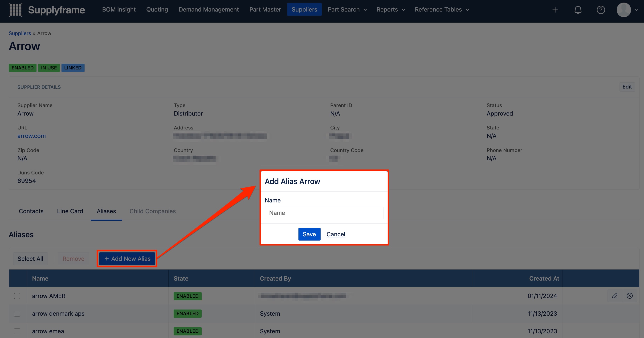
Task: Expand the Reports dropdown
Action: click(x=391, y=9)
